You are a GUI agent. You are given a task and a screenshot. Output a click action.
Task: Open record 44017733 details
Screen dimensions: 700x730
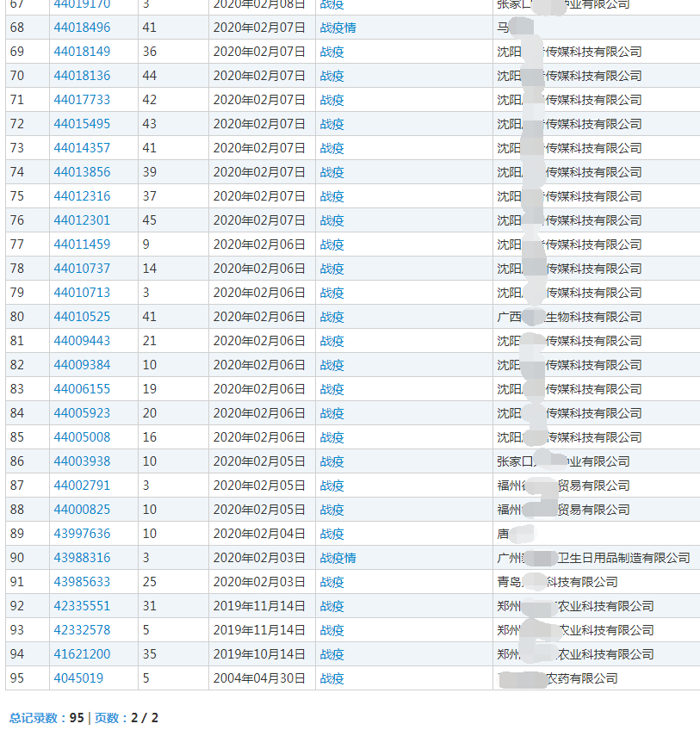[82, 100]
